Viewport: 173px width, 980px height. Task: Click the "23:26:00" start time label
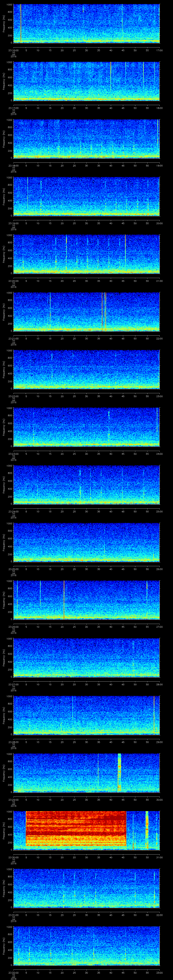[13, 627]
